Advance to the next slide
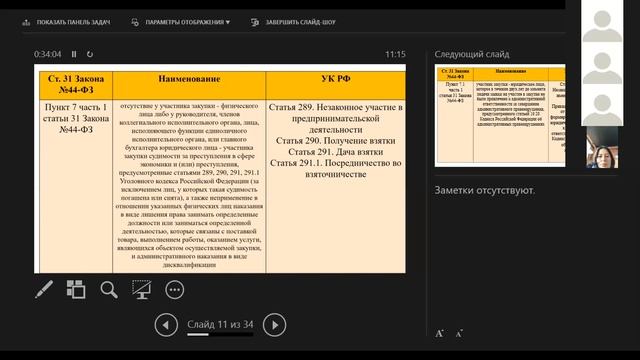Image resolution: width=640 pixels, height=360 pixels. [x=274, y=325]
